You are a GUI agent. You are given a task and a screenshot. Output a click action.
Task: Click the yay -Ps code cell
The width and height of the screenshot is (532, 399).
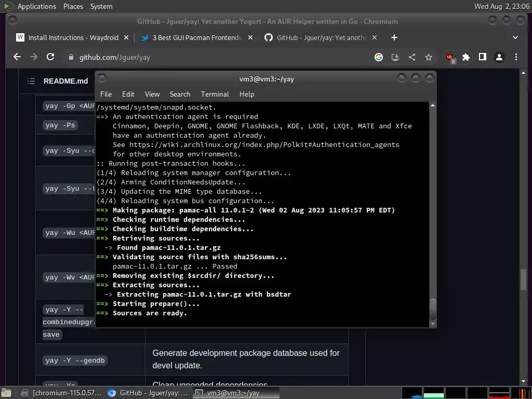click(60, 125)
